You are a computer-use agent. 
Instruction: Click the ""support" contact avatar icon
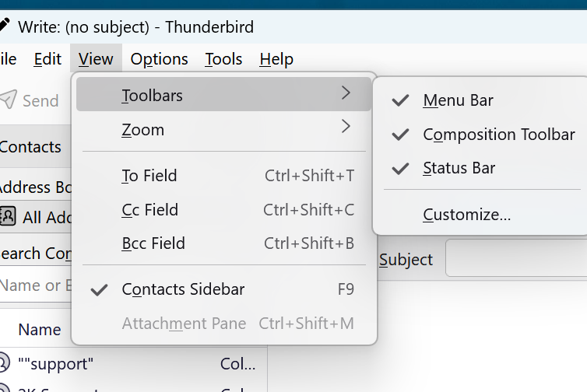click(x=5, y=363)
